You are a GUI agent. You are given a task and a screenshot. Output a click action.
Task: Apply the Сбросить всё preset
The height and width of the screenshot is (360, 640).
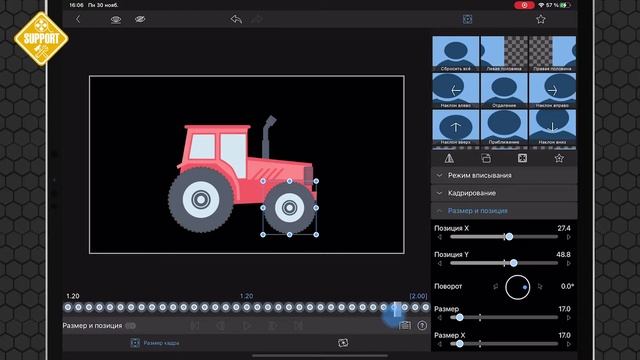456,54
